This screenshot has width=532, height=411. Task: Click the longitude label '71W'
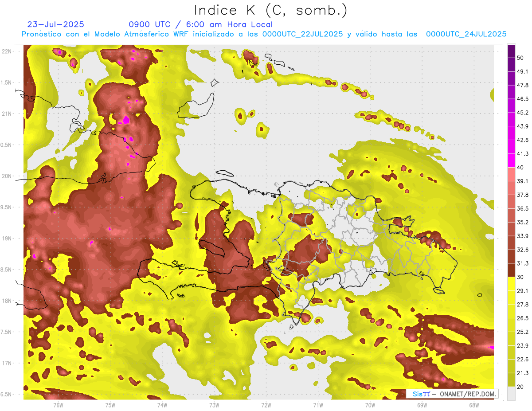click(318, 405)
